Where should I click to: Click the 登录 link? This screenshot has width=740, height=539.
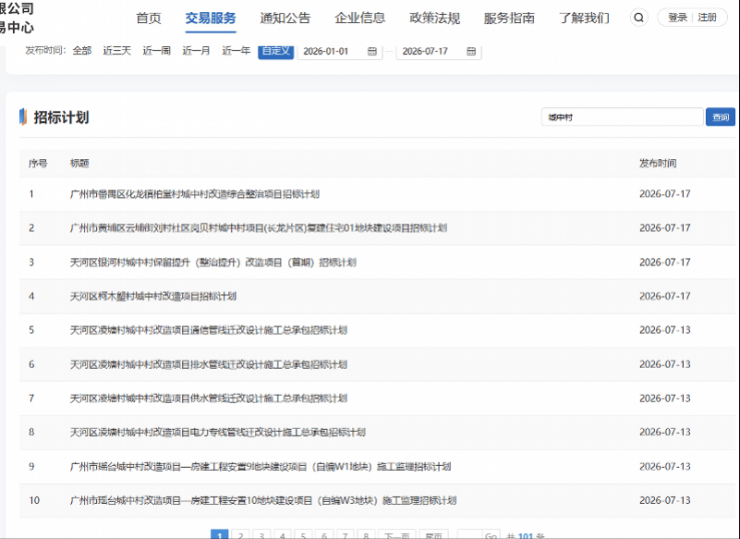[678, 17]
